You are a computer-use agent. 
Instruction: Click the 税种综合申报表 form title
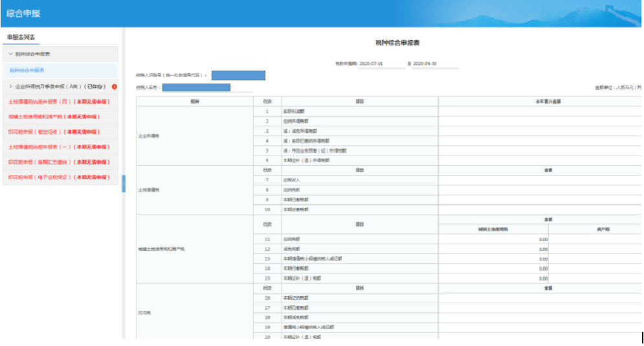click(397, 43)
